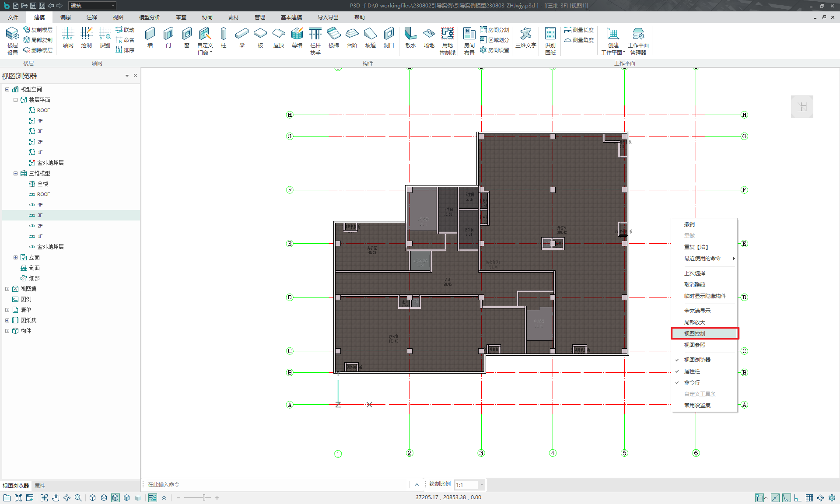Click 全充满显示 in context menu

click(697, 311)
